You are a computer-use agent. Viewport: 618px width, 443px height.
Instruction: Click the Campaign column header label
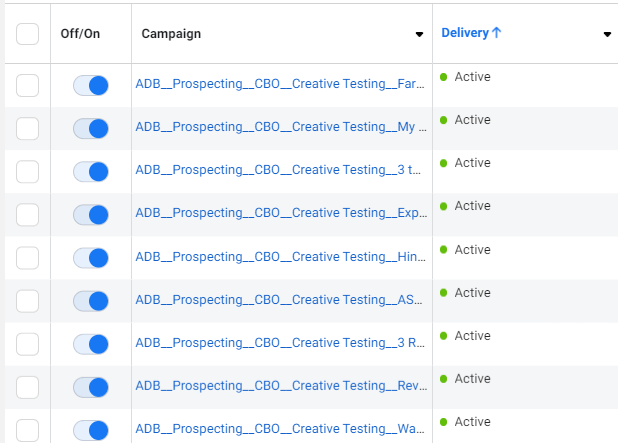(171, 34)
